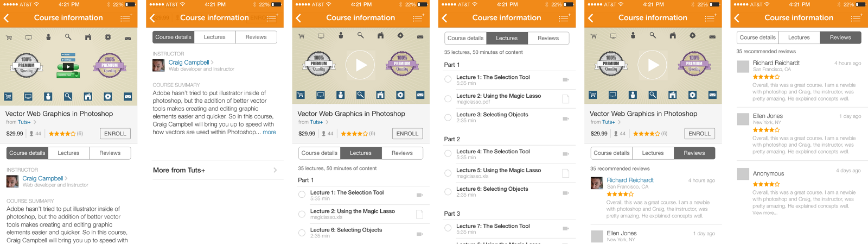
Task: Open 'from Tuts+' chevron under small green play preview
Action: [35, 122]
